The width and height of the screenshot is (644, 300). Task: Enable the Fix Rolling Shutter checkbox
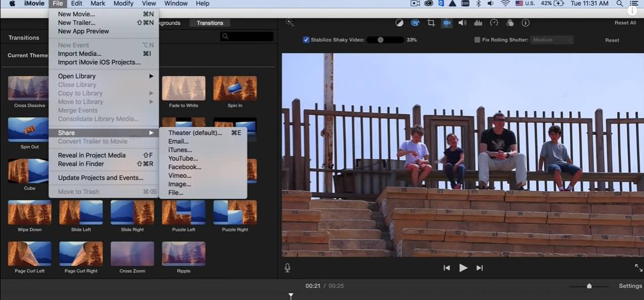(477, 40)
